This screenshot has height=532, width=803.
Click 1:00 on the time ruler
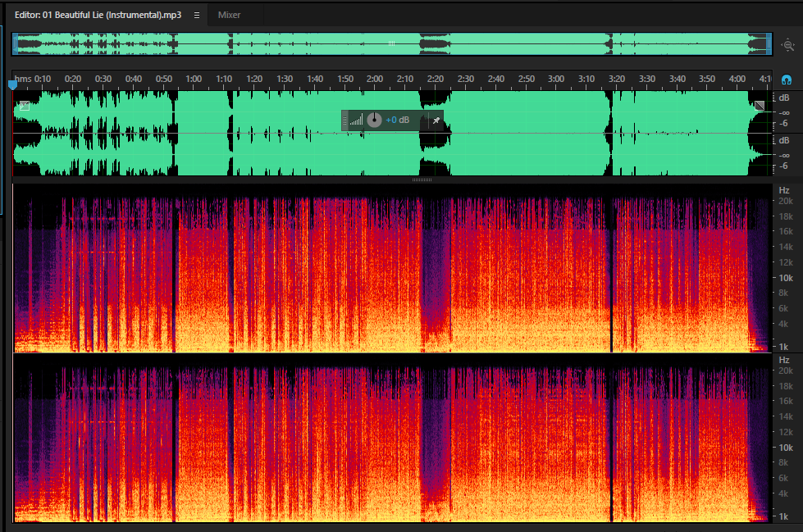tap(194, 79)
